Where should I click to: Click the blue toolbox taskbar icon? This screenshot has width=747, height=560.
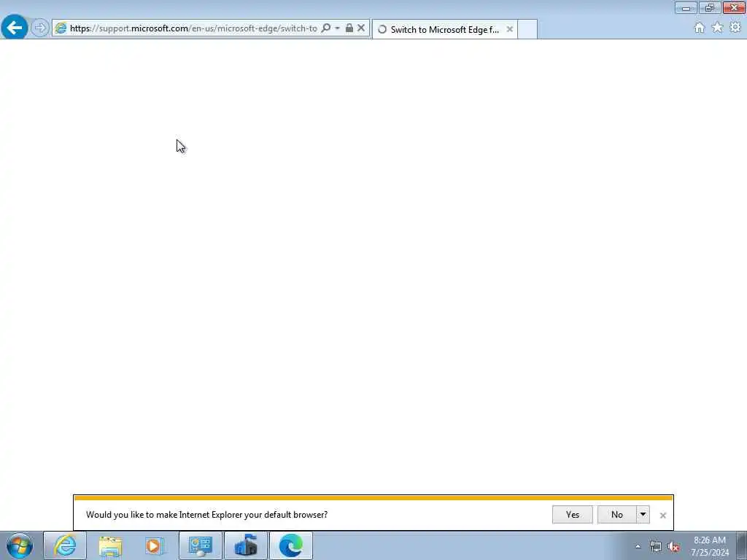point(246,545)
